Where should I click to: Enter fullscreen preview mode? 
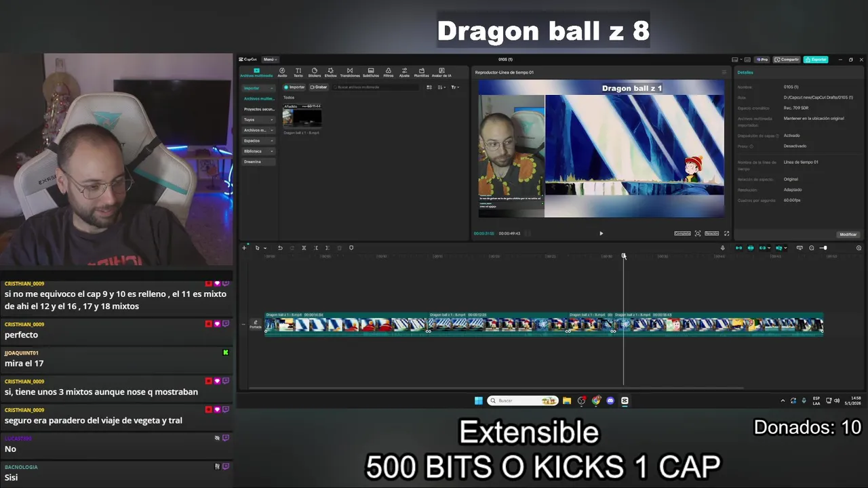[x=726, y=233]
